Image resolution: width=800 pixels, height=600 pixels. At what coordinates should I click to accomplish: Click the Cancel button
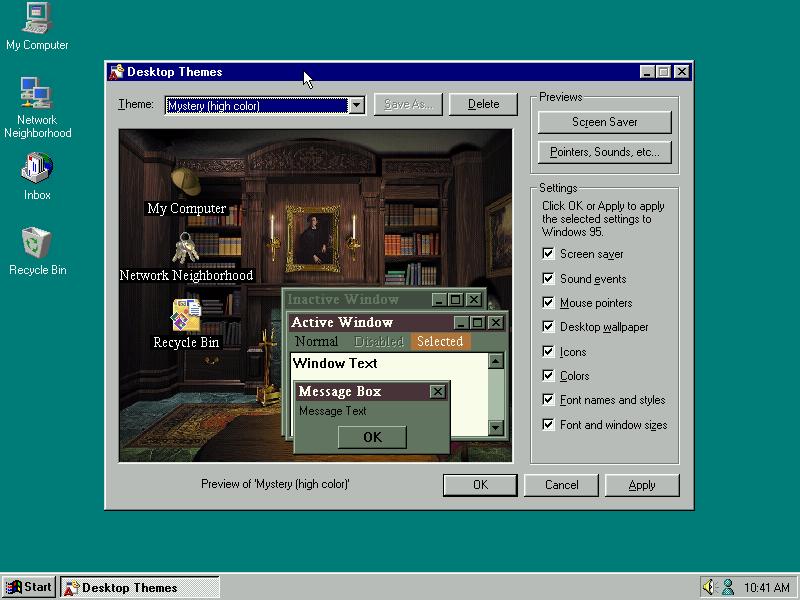[561, 485]
